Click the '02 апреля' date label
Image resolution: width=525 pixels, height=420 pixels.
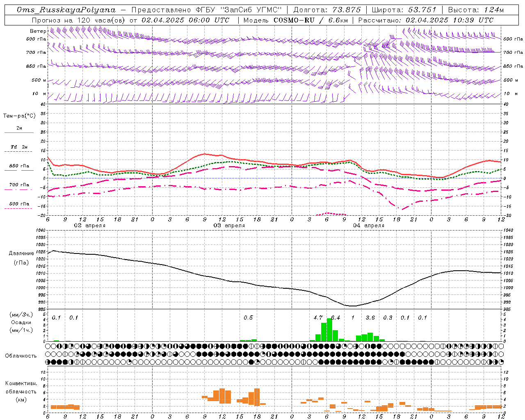coord(89,226)
